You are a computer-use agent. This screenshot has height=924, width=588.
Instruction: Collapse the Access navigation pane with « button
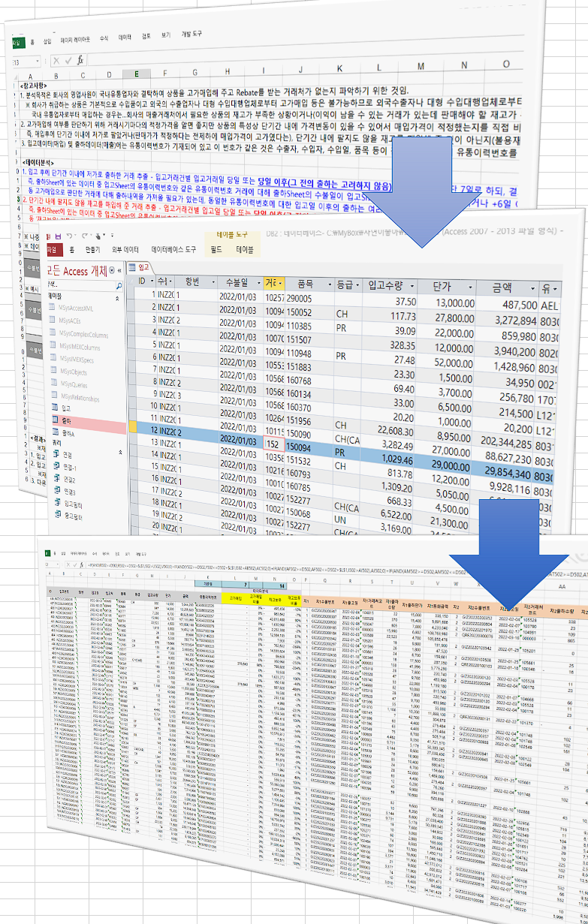[x=119, y=270]
